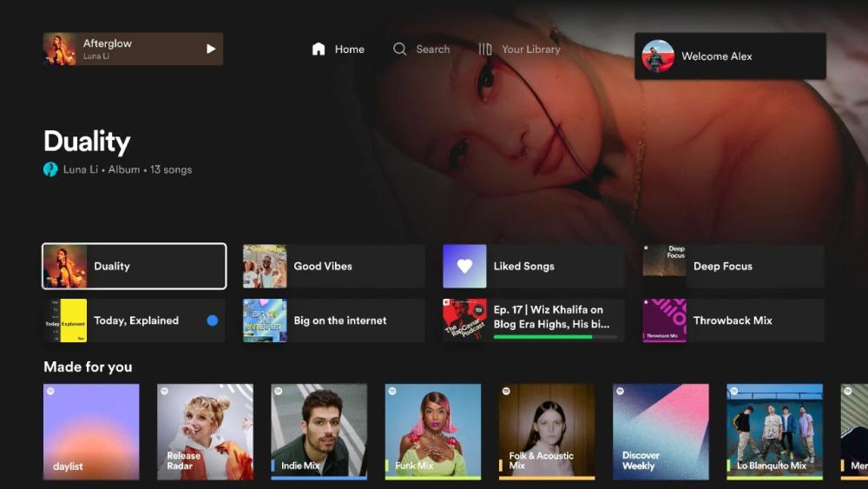
Task: Go to the Home tab label
Action: (x=349, y=50)
